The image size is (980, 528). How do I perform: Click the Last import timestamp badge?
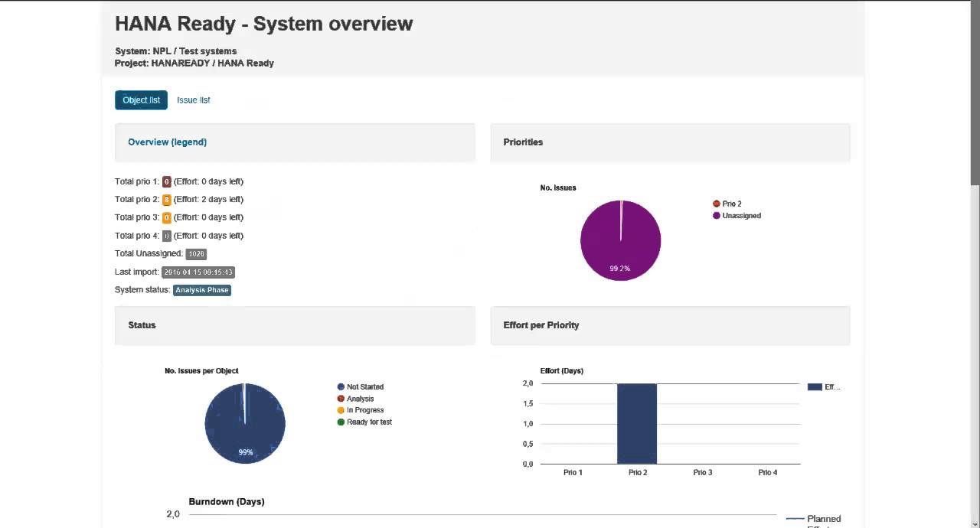tap(198, 272)
